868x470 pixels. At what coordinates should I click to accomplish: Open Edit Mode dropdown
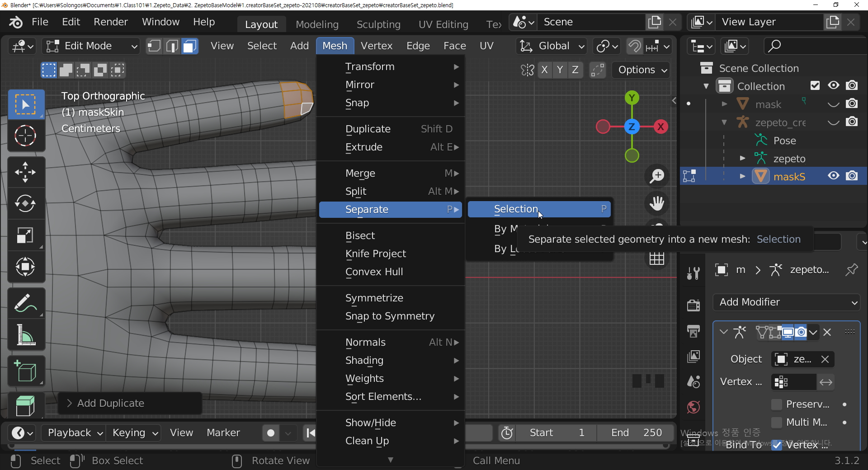point(91,46)
